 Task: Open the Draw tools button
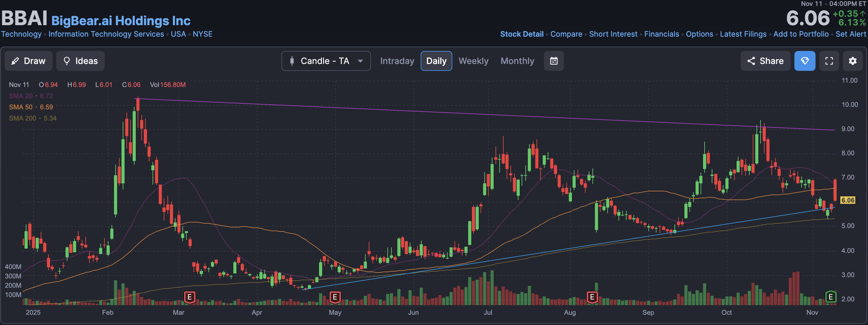(28, 61)
